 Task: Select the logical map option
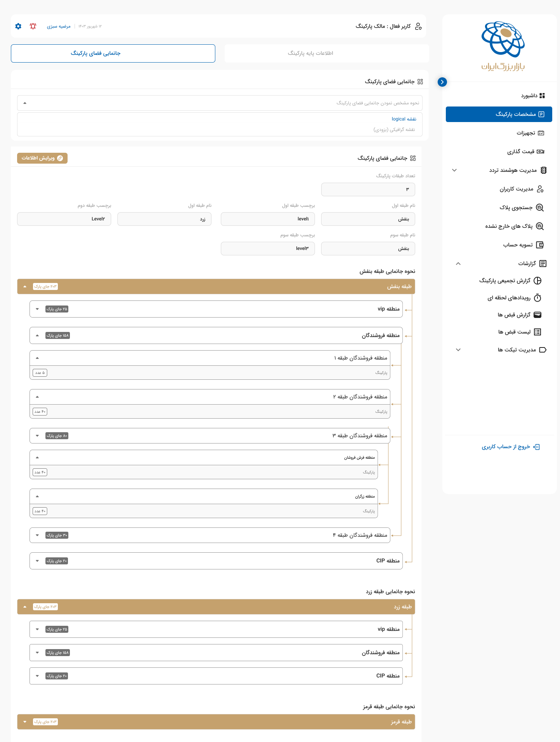pos(404,119)
